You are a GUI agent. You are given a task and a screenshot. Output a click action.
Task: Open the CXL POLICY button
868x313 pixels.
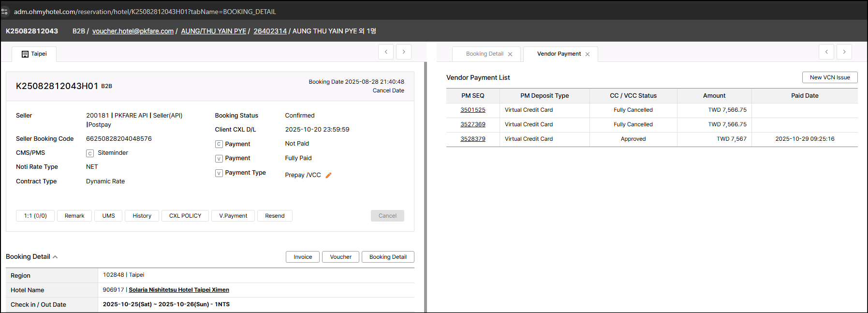[x=185, y=216]
